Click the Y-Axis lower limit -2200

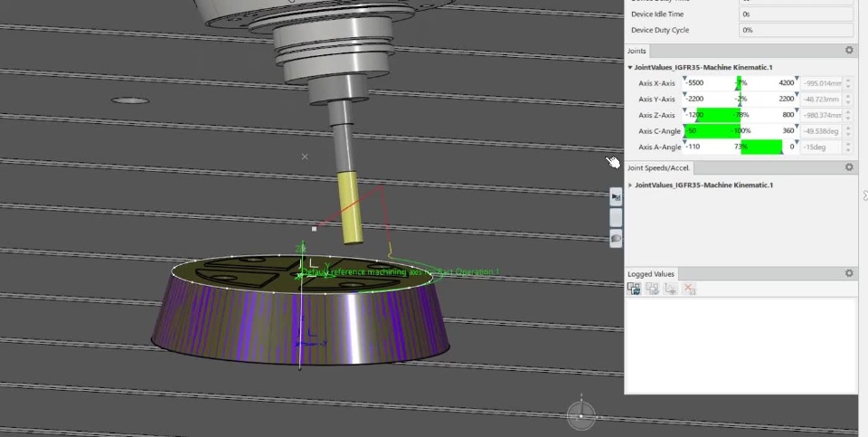click(x=694, y=100)
